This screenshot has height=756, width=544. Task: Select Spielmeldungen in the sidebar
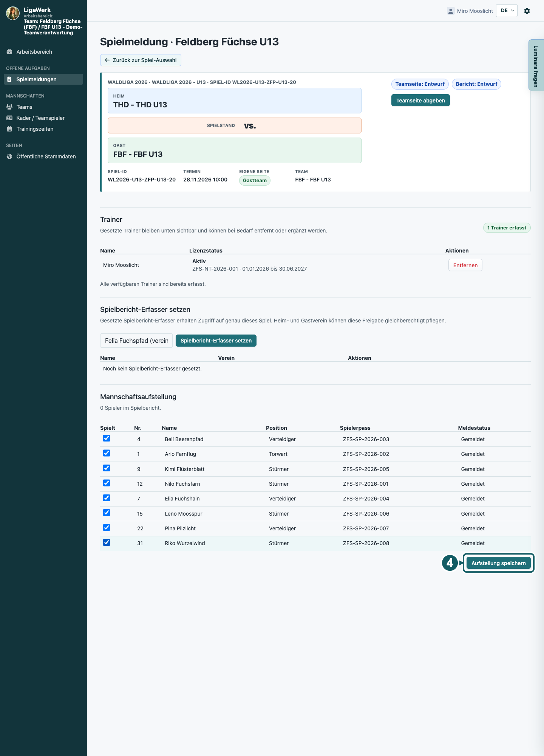(x=43, y=79)
